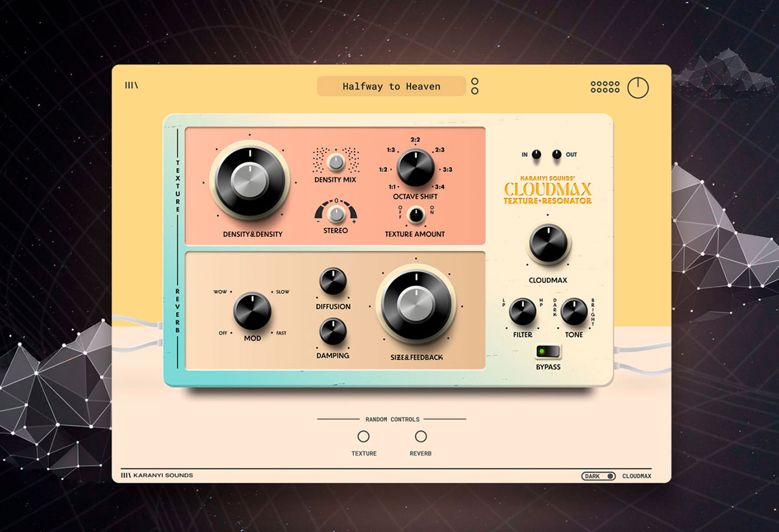Click the Karanyi Sounds footer logo

[157, 476]
